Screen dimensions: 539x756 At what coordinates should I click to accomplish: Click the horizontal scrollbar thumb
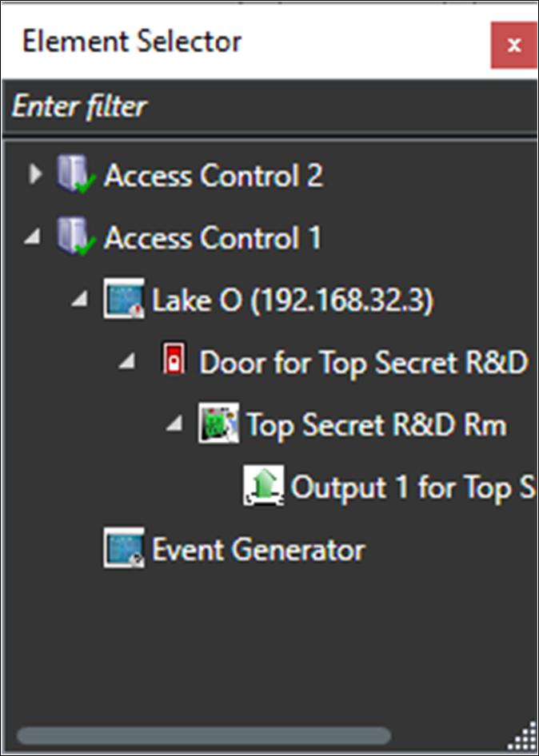pyautogui.click(x=204, y=735)
